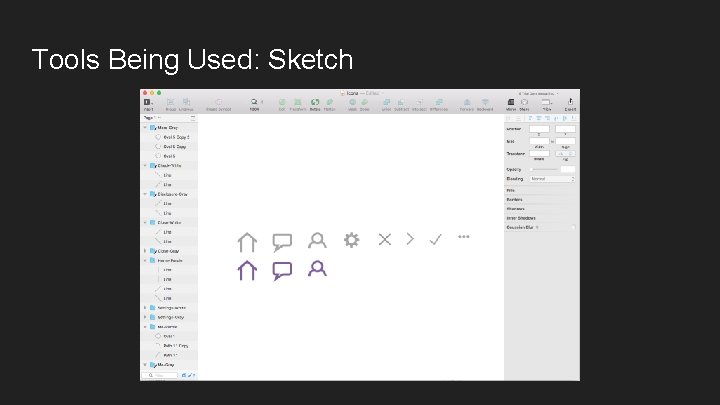The image size is (720, 405).
Task: Select the gray chat bubble icon on canvas
Action: [x=282, y=242]
